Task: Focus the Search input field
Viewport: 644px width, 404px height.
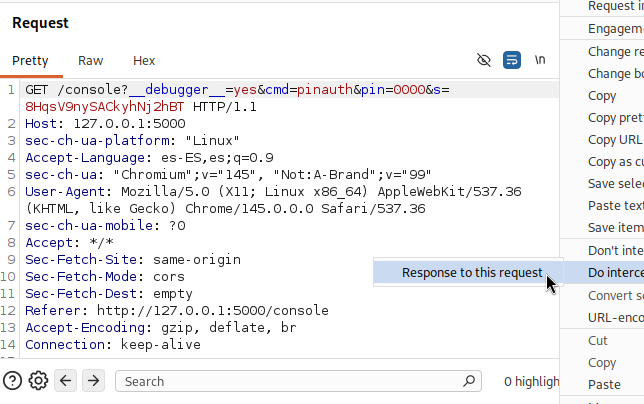Action: pyautogui.click(x=298, y=381)
